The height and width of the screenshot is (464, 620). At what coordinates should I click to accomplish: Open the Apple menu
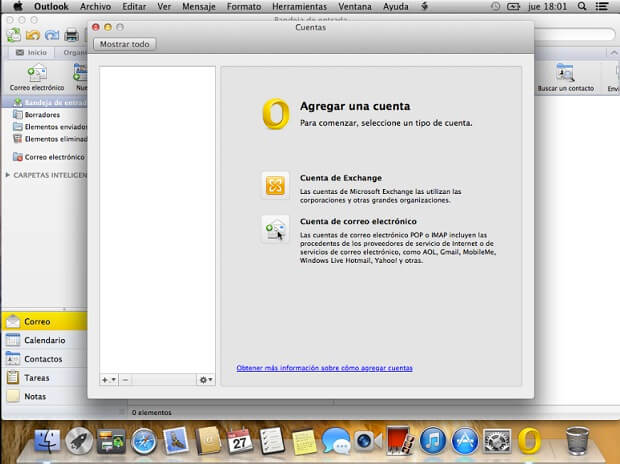pos(18,6)
